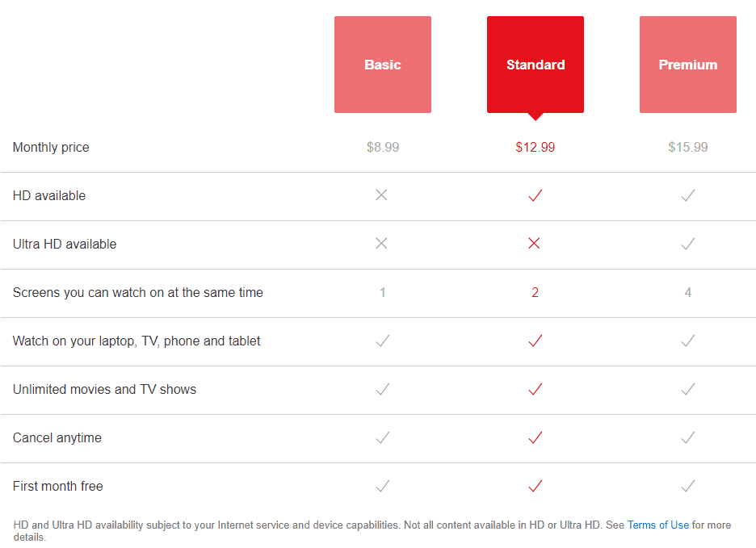Click the red X for Standard Ultra HD
The image size is (756, 548).
tap(535, 244)
